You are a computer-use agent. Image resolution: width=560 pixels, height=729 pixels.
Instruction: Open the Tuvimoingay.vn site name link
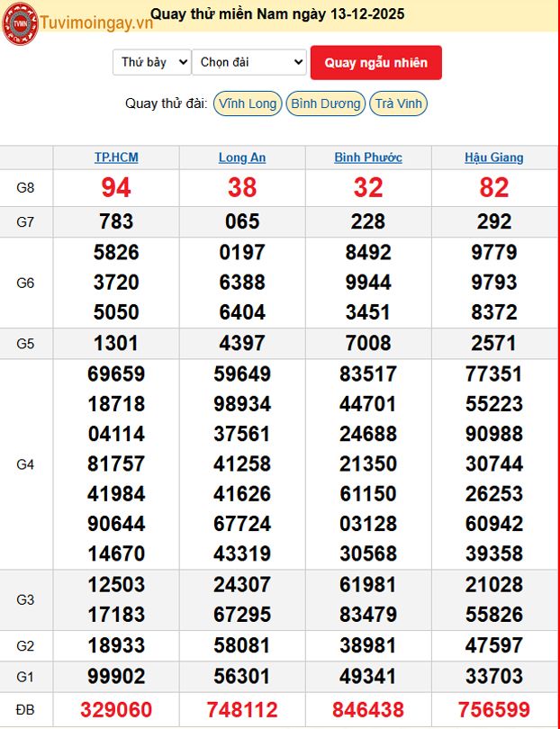pos(85,24)
